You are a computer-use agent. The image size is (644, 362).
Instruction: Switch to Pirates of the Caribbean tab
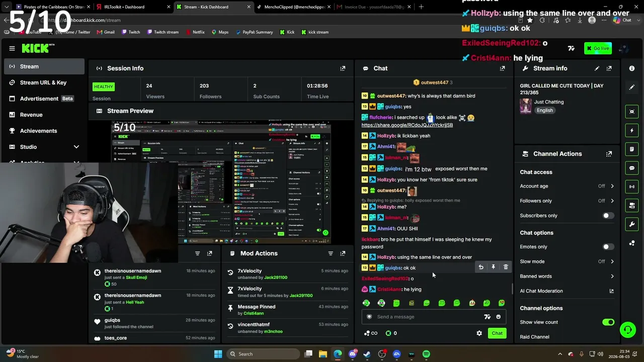click(52, 7)
